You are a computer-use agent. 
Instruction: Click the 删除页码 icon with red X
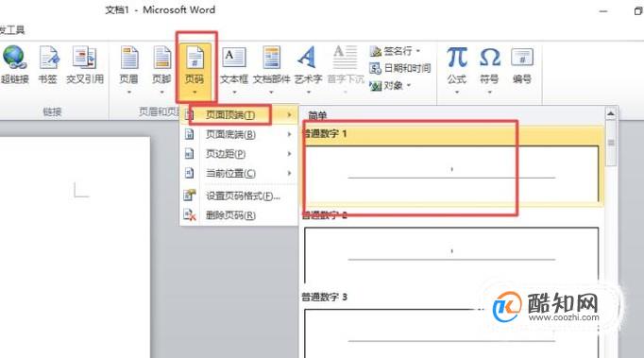190,214
